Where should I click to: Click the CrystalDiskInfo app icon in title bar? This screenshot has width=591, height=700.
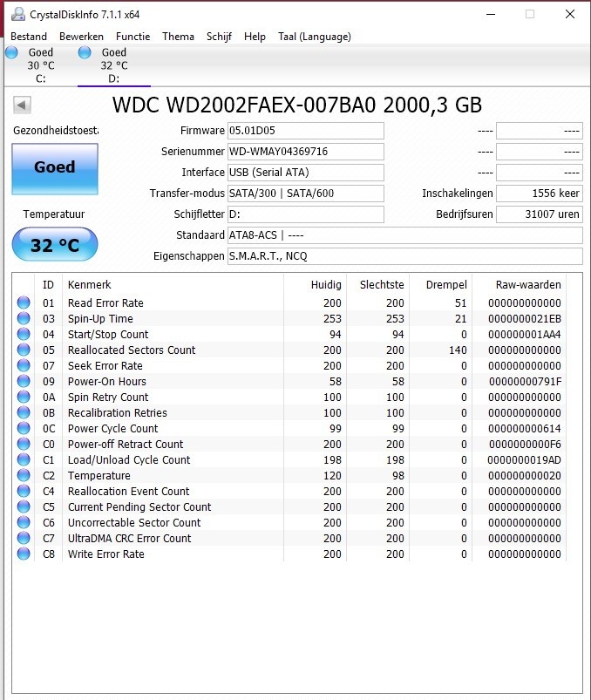[x=17, y=14]
